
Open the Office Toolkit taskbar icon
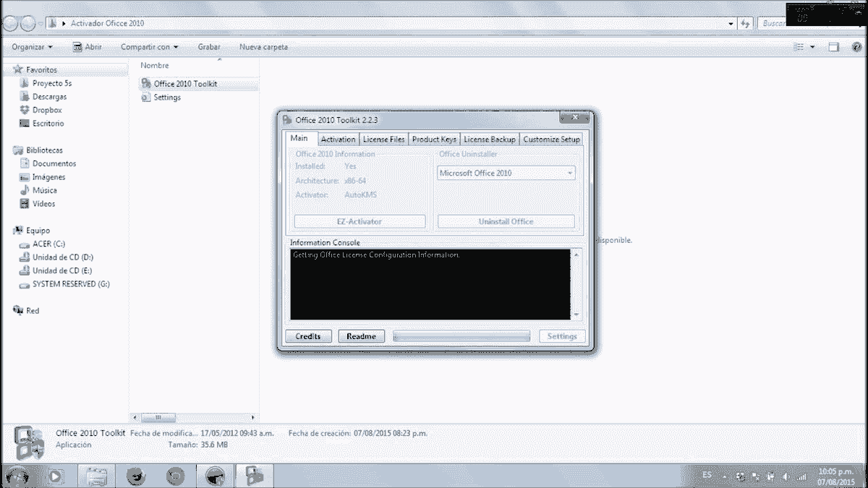255,476
